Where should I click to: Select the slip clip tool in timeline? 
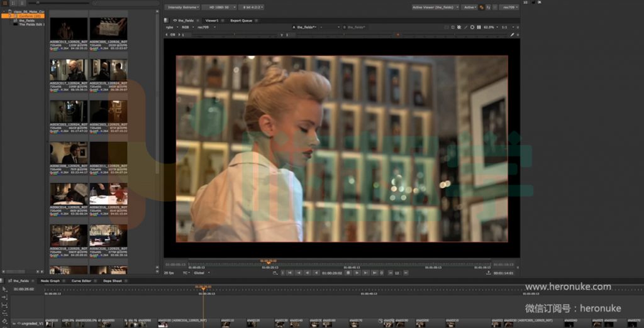(4, 305)
